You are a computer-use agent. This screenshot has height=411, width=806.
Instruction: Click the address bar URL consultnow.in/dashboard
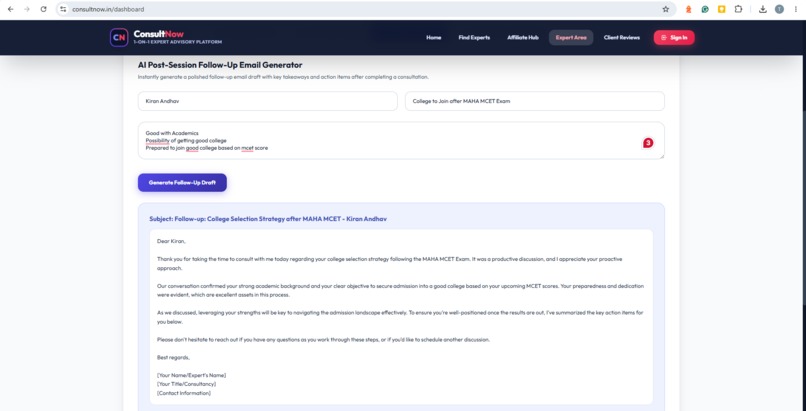(x=108, y=9)
